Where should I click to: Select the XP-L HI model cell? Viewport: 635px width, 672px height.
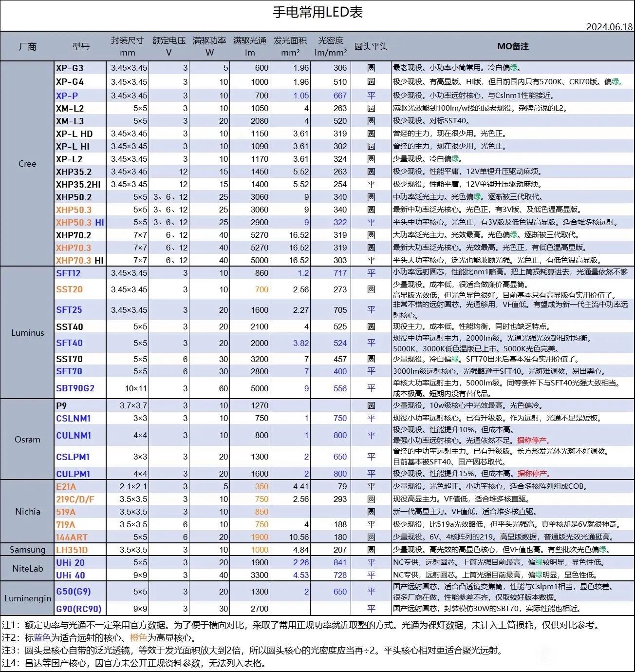tap(80, 146)
